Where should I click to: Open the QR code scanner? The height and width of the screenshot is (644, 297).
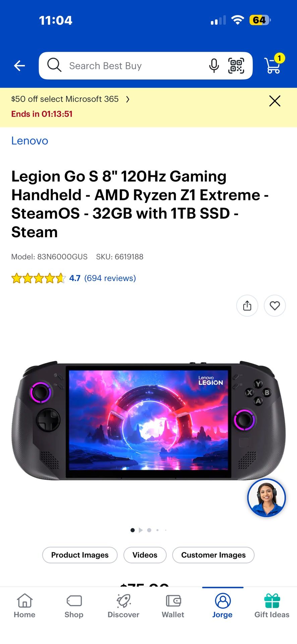(236, 66)
